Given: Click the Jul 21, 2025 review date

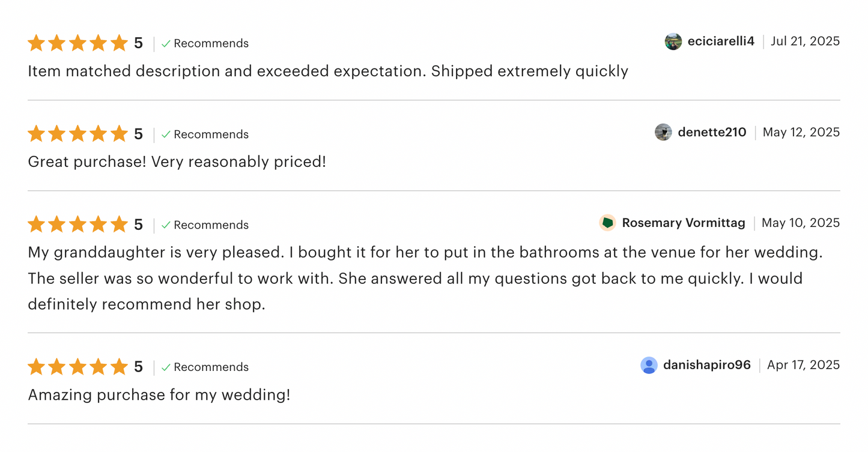Looking at the screenshot, I should (805, 41).
